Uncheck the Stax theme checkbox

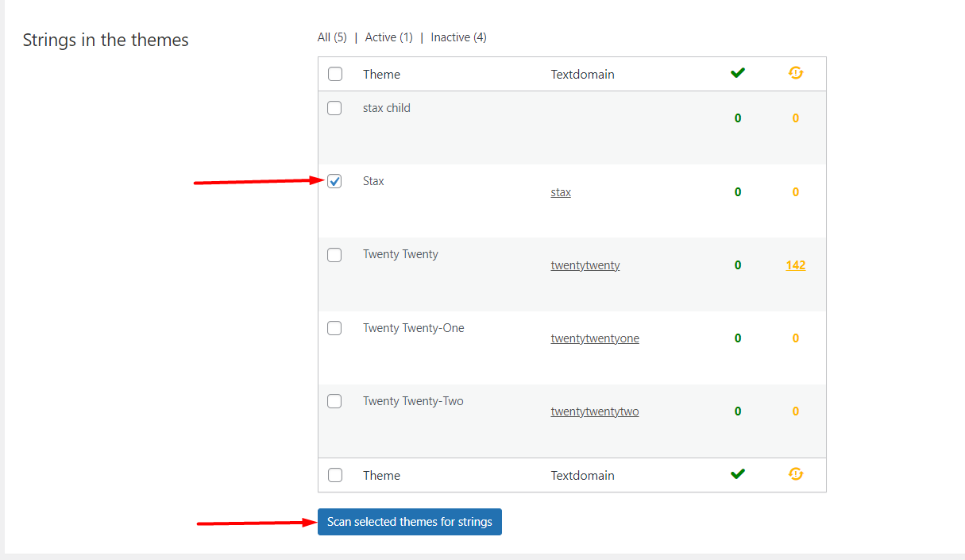point(334,181)
